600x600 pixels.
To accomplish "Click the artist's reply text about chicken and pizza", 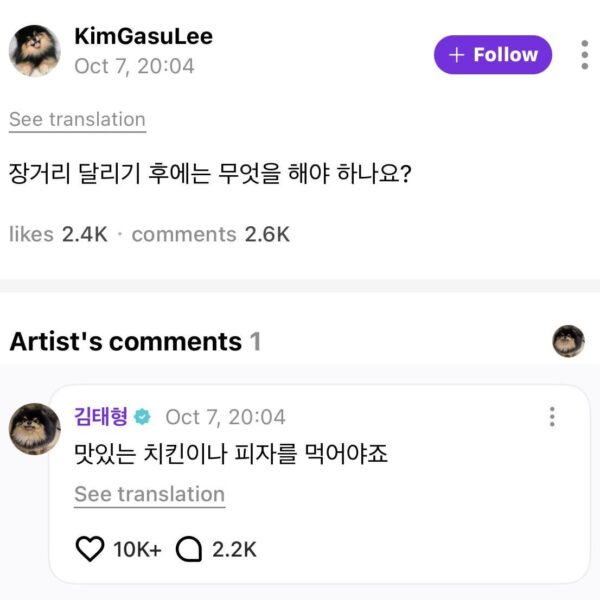I will [230, 454].
